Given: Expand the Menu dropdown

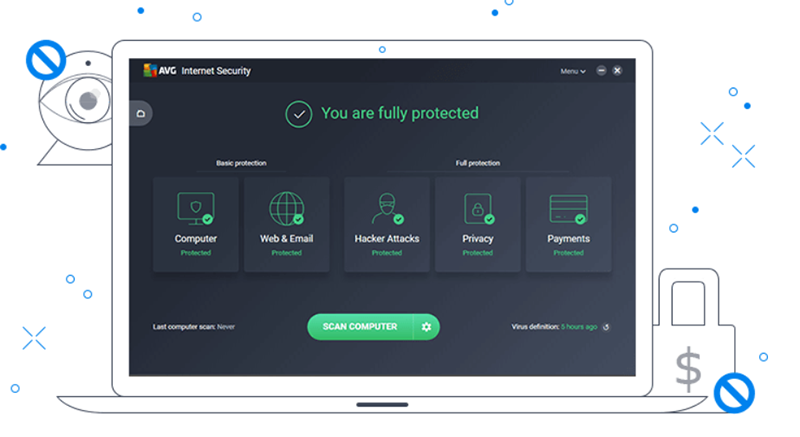Looking at the screenshot, I should (572, 71).
